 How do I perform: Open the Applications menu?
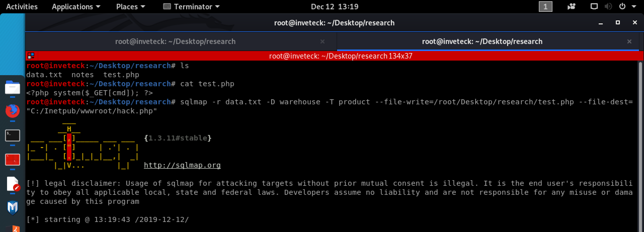tap(76, 7)
